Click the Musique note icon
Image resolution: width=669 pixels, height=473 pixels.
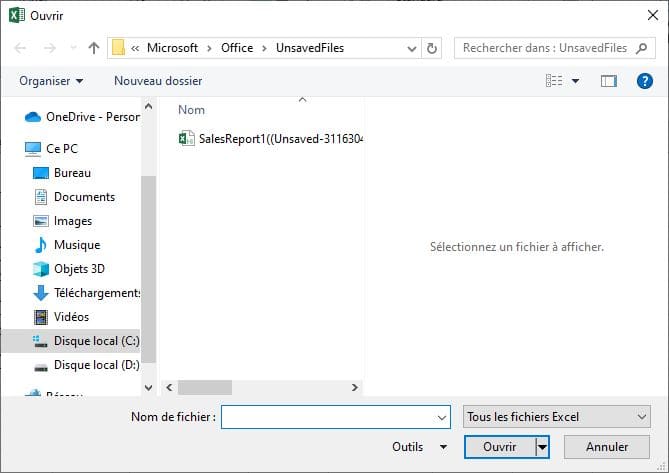[x=41, y=245]
